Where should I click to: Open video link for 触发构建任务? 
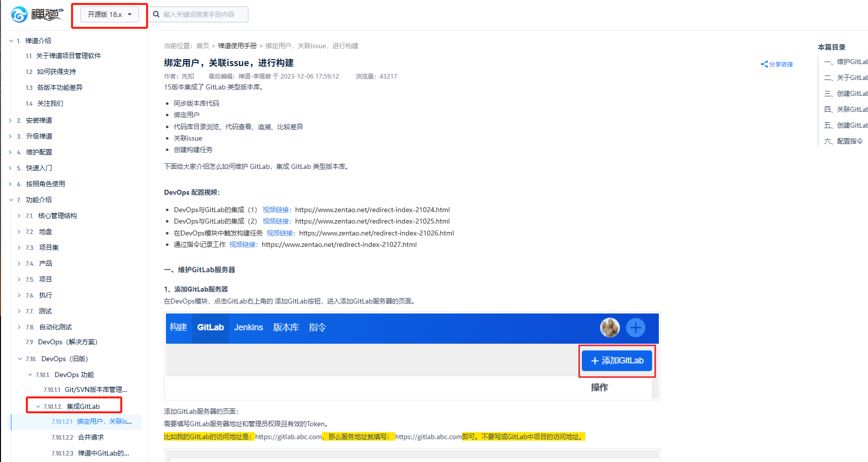click(x=281, y=233)
